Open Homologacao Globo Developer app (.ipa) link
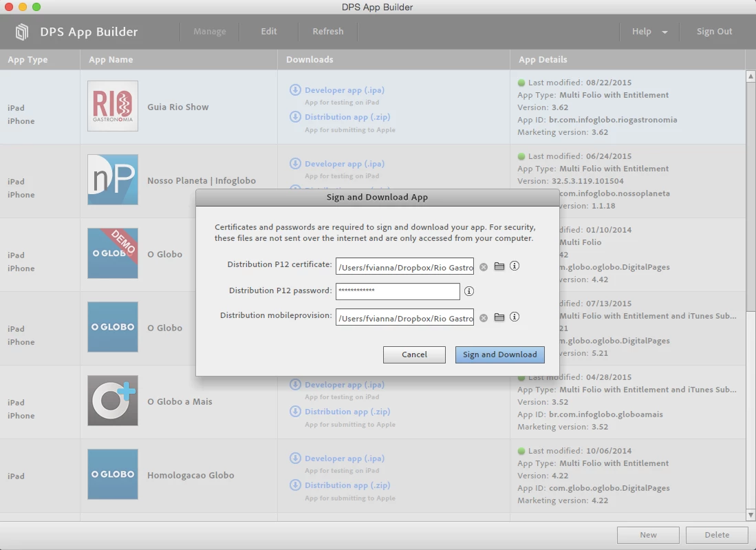 click(x=344, y=458)
